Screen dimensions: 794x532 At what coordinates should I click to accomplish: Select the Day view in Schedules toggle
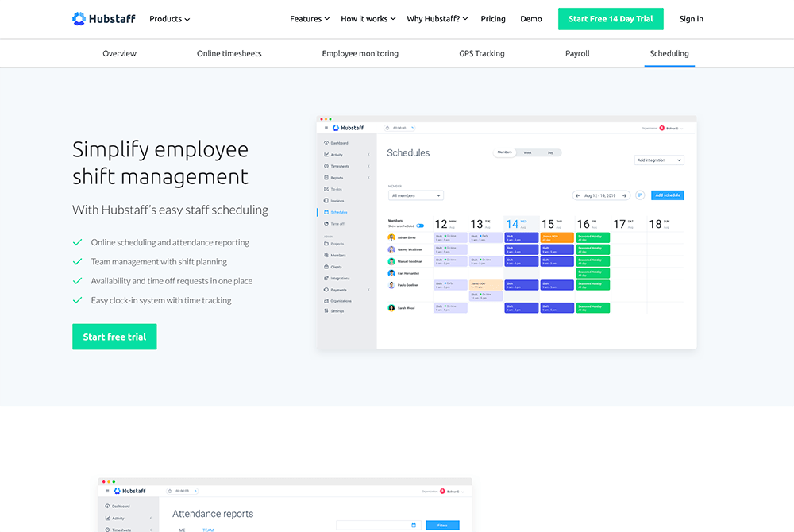pyautogui.click(x=550, y=152)
